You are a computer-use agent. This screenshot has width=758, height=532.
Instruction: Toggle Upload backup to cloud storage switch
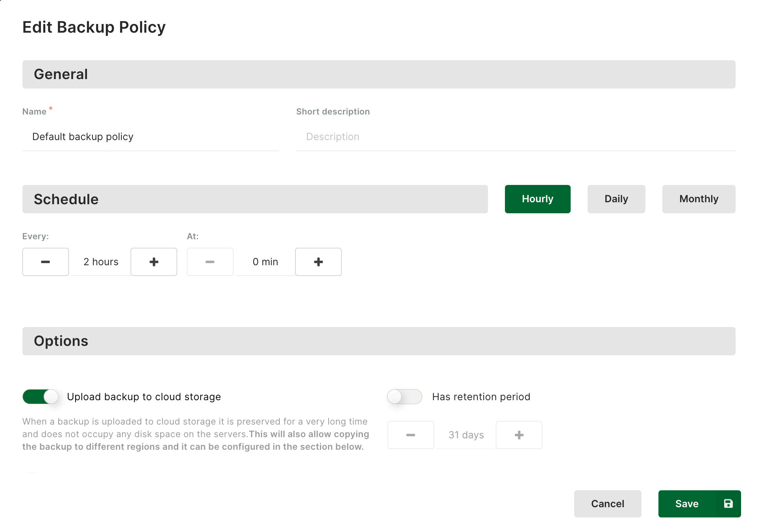[40, 397]
